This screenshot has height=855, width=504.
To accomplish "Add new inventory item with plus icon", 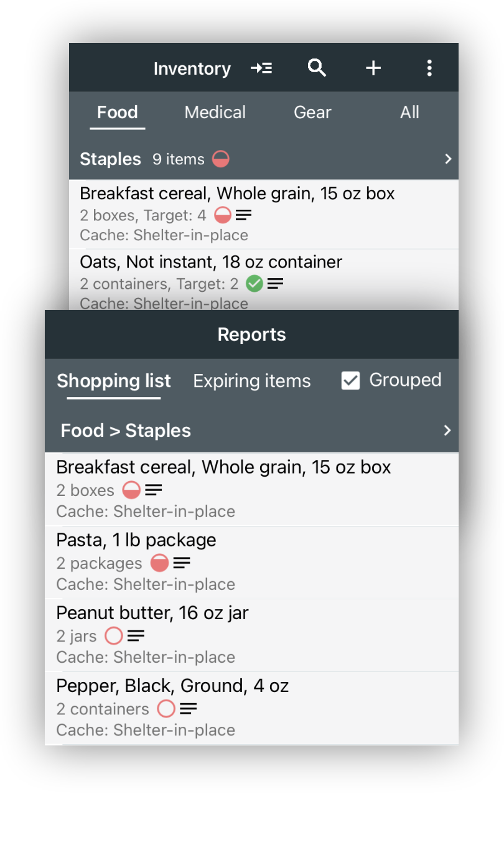I will point(373,68).
